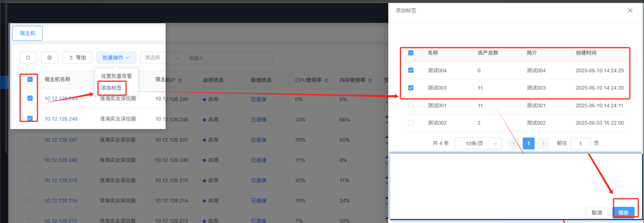Go to previous page arrow in pagination

click(514, 143)
